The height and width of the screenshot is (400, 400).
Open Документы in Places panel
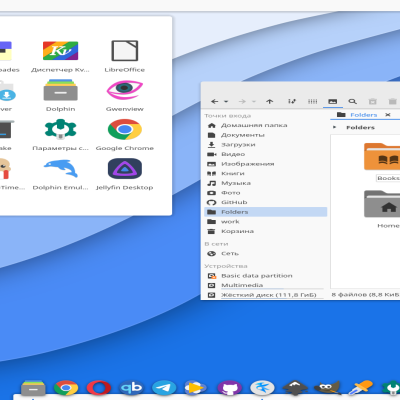tap(265, 135)
